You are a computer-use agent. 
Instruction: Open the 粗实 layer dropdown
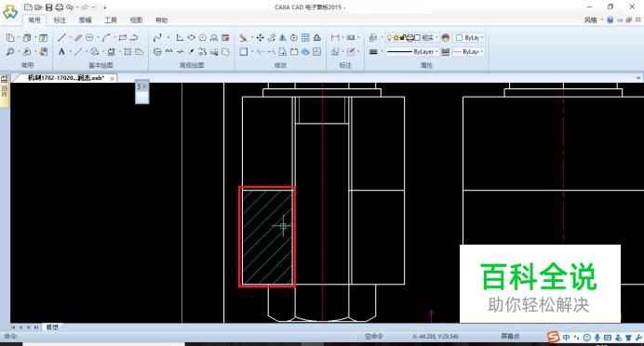(412, 38)
